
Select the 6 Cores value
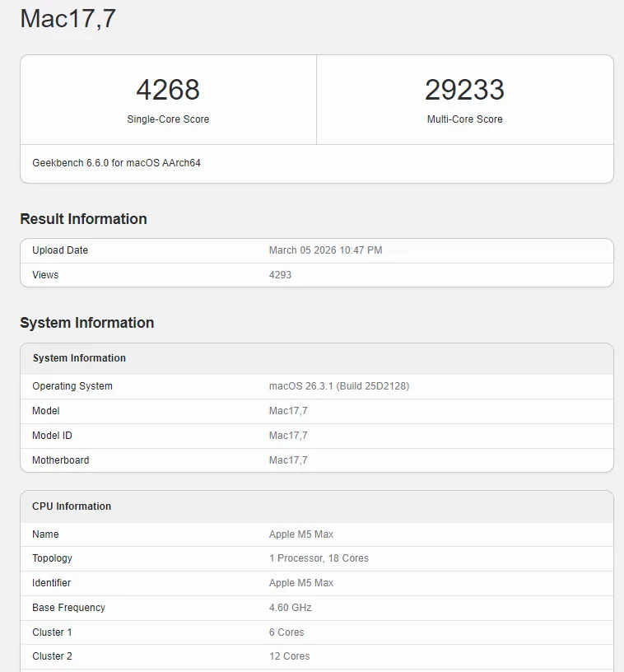tap(286, 632)
